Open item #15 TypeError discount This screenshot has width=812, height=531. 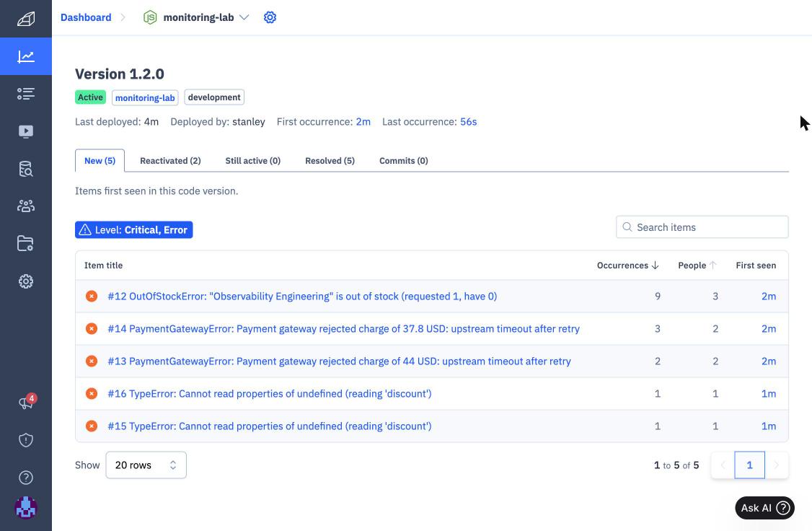coord(270,426)
